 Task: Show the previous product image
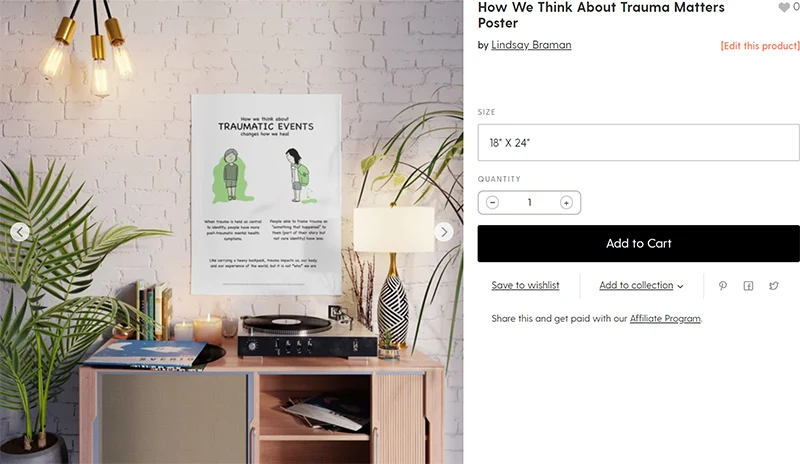click(x=20, y=232)
